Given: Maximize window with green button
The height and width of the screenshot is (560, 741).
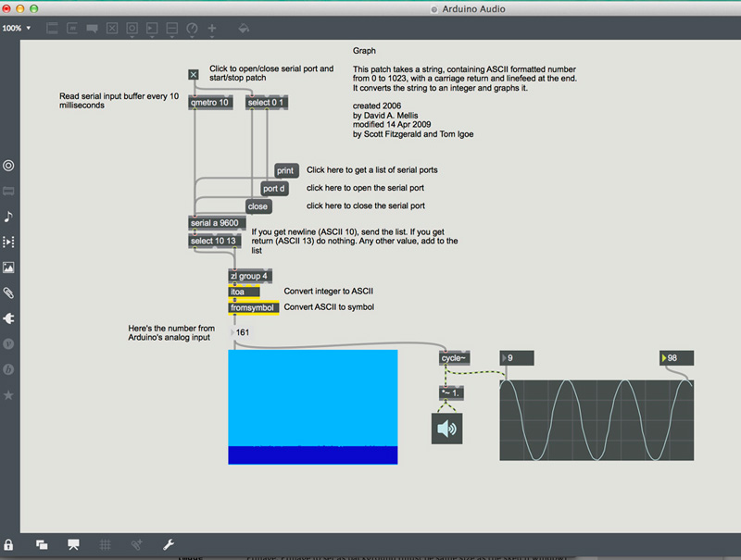Looking at the screenshot, I should pos(33,8).
